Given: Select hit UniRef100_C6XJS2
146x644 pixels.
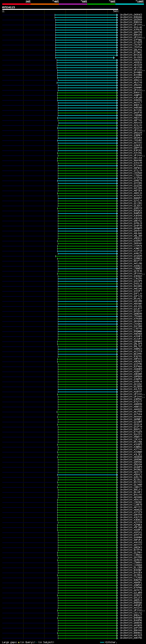Looking at the screenshot, I should pyautogui.click(x=131, y=613).
